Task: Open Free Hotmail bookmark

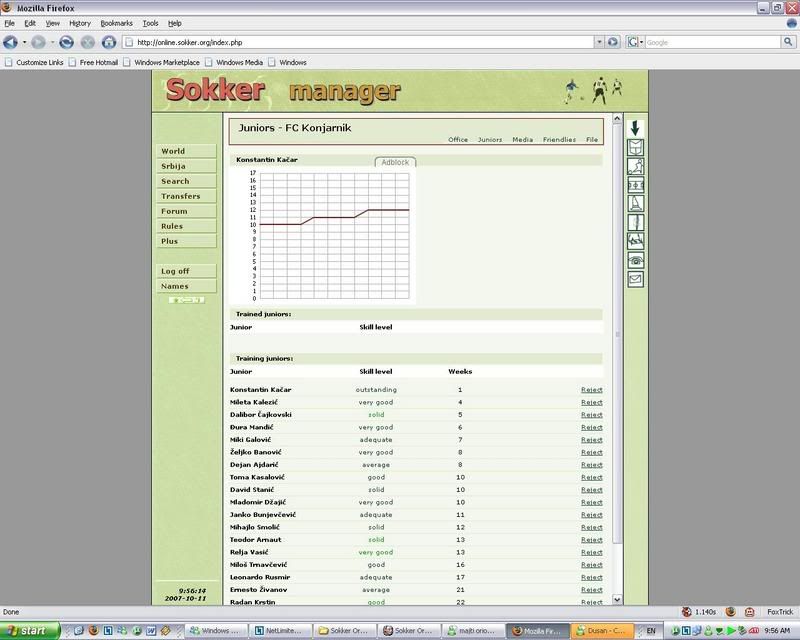Action: [x=93, y=62]
